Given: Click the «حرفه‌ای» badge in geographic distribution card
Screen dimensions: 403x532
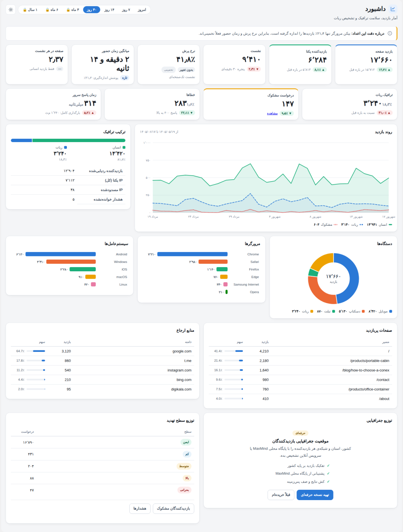Looking at the screenshot, I should pyautogui.click(x=300, y=433).
